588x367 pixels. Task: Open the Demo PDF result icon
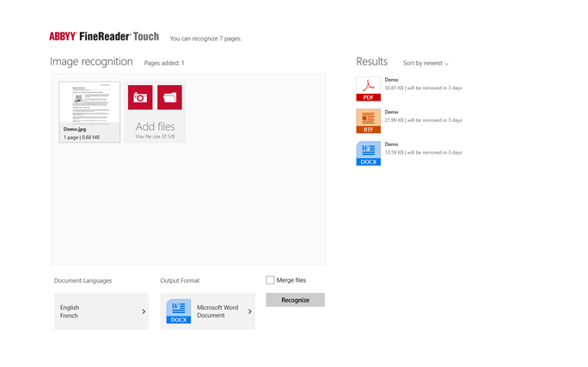coord(368,89)
